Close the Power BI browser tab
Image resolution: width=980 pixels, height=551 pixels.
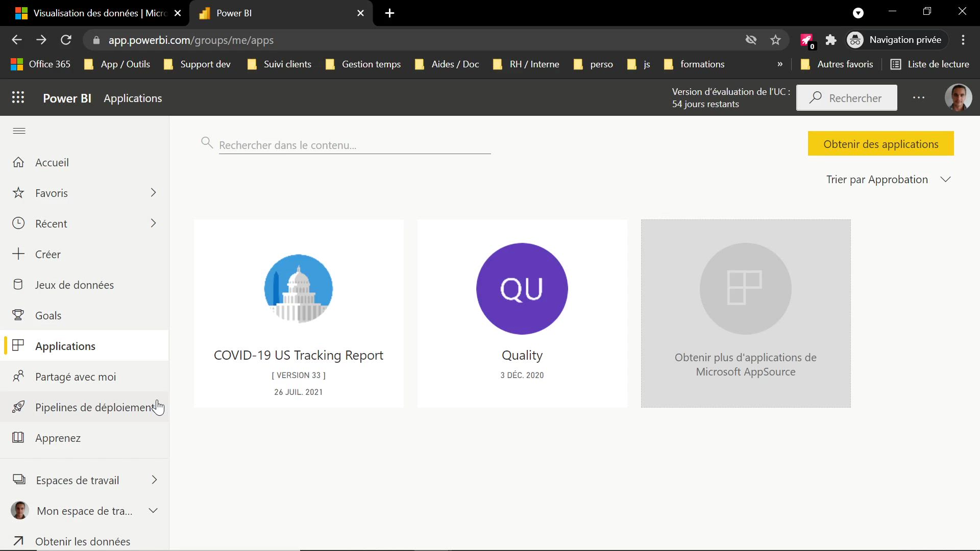(x=360, y=13)
